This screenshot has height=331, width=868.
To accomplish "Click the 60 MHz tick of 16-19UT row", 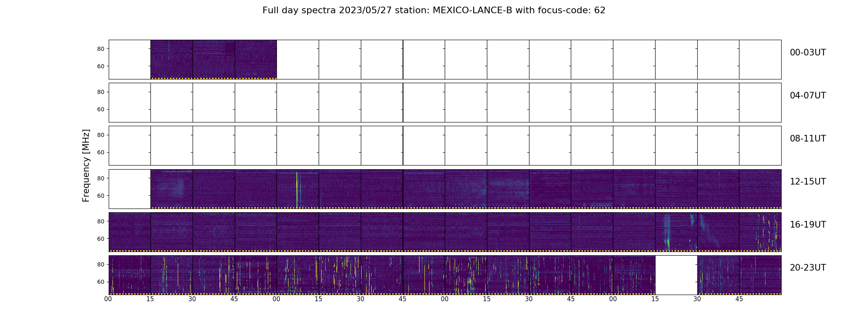I will point(101,239).
